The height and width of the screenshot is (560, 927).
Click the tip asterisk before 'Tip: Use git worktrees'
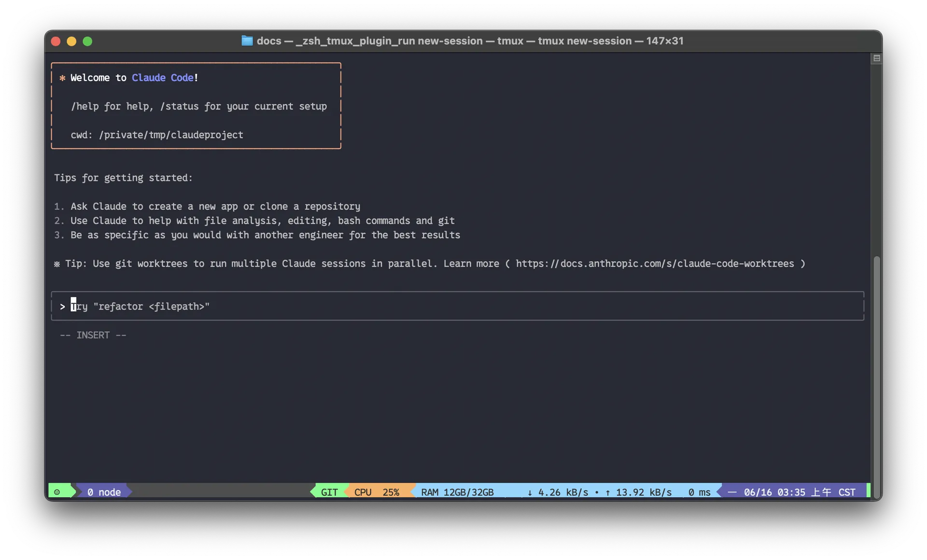coord(57,264)
